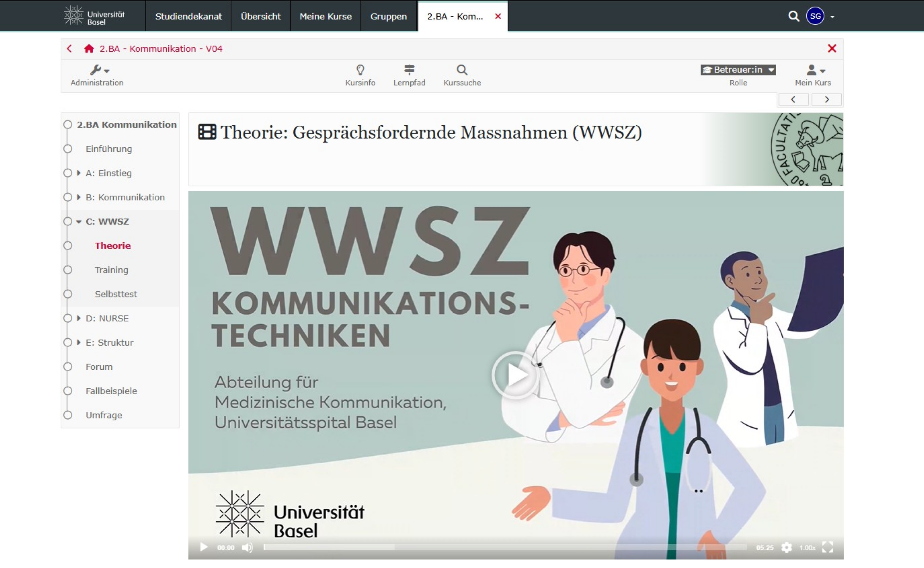The width and height of the screenshot is (924, 568).
Task: Go to the previous course element arrow
Action: [x=793, y=100]
